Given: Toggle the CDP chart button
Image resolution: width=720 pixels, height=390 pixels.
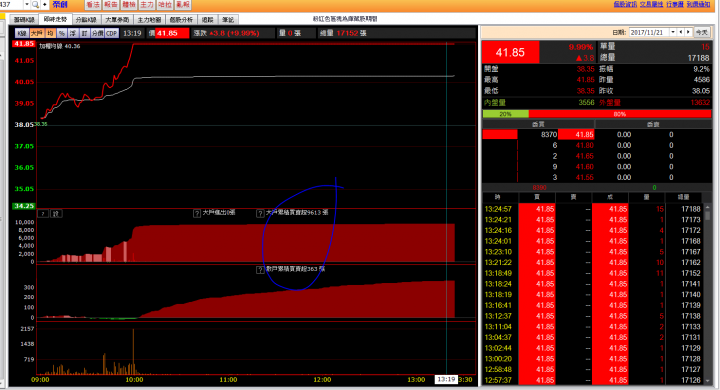Looking at the screenshot, I should pos(112,33).
